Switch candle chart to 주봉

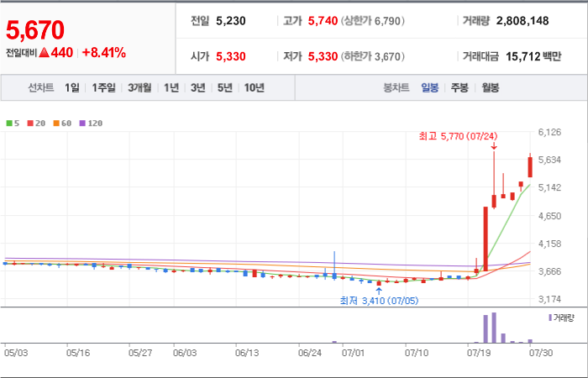459,88
